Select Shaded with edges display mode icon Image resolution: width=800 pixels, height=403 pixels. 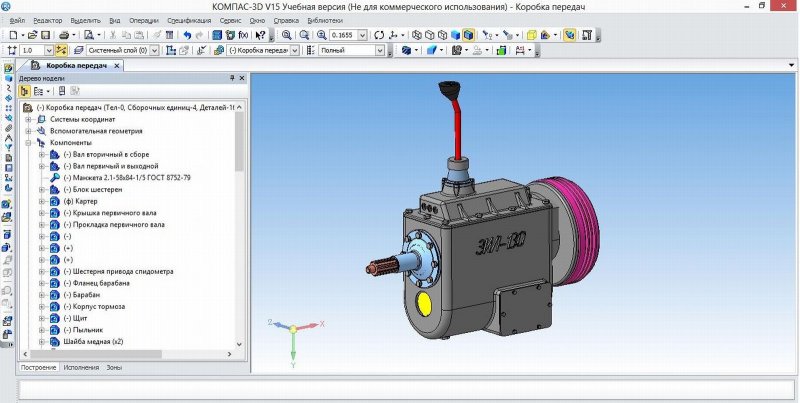468,35
